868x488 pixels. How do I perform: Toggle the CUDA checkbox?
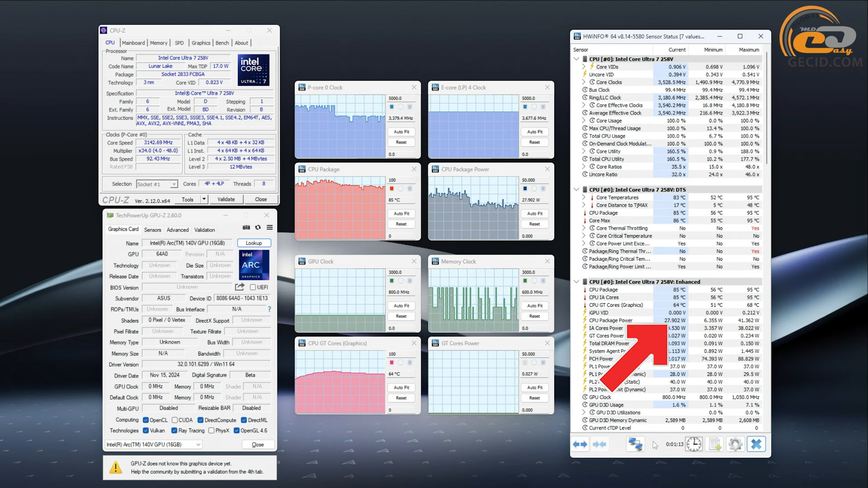[x=175, y=420]
